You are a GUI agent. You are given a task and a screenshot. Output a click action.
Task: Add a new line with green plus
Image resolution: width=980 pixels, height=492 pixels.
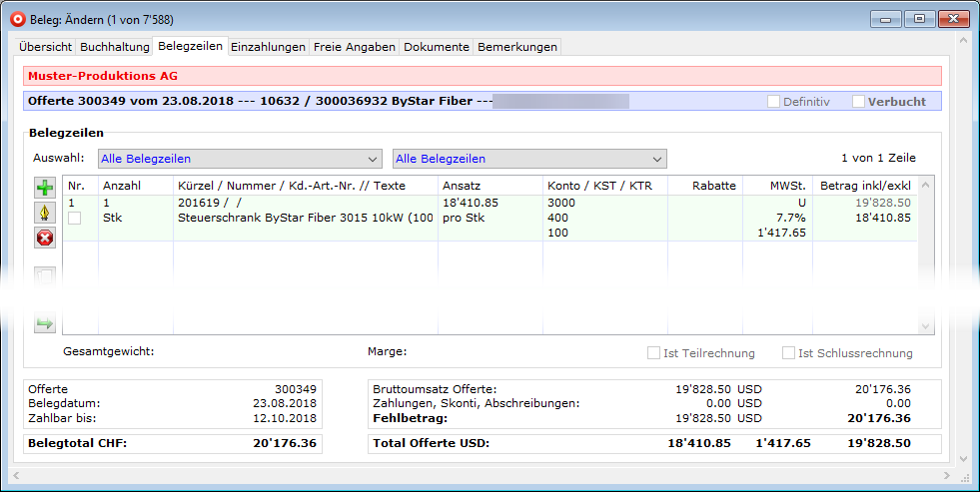(45, 188)
